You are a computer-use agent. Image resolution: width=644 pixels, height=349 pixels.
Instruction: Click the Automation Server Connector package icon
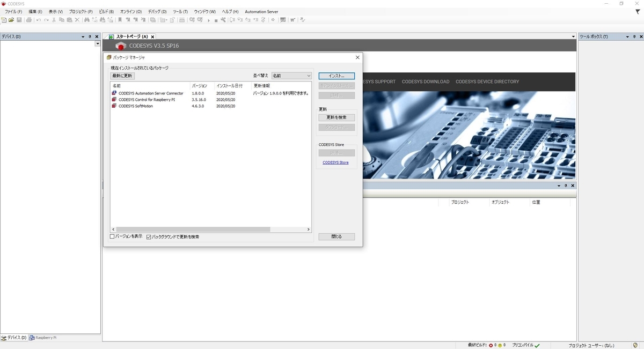(x=114, y=93)
